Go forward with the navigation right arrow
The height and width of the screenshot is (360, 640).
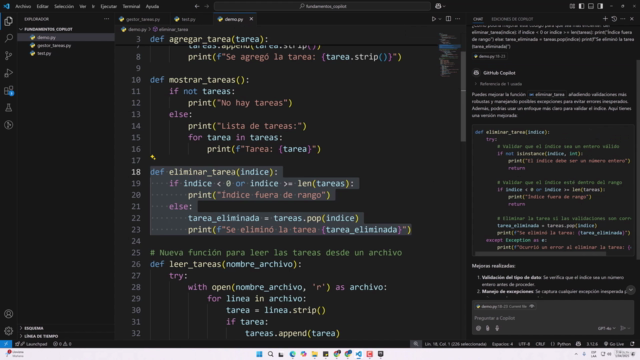(x=206, y=6)
